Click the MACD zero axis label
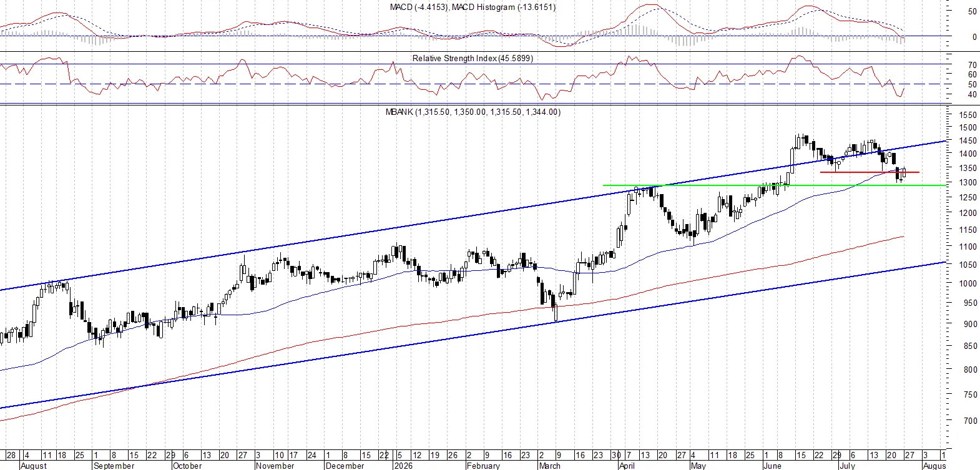This screenshot has height=470, width=980. pos(974,37)
